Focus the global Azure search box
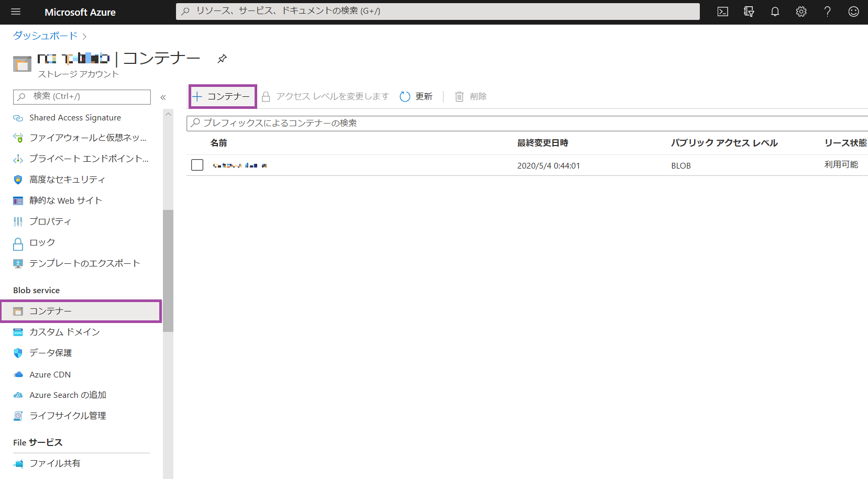The image size is (868, 479). pyautogui.click(x=437, y=11)
